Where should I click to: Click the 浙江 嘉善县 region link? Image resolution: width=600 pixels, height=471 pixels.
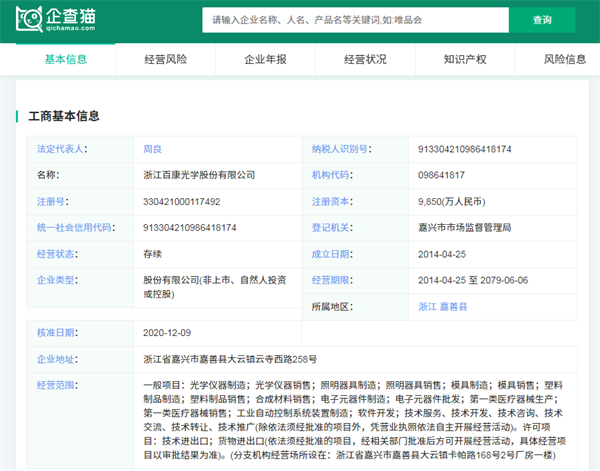[x=443, y=306]
